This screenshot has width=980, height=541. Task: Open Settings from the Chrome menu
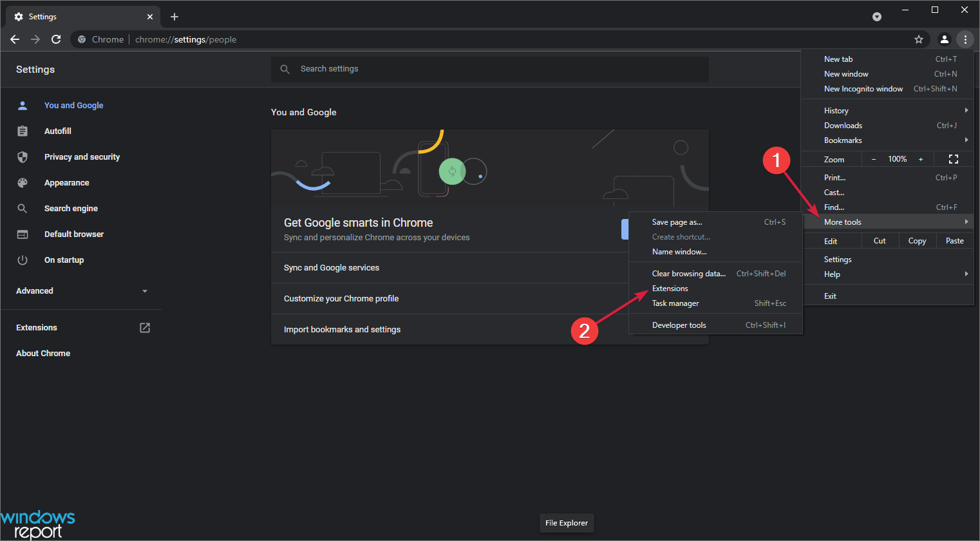(x=889, y=260)
